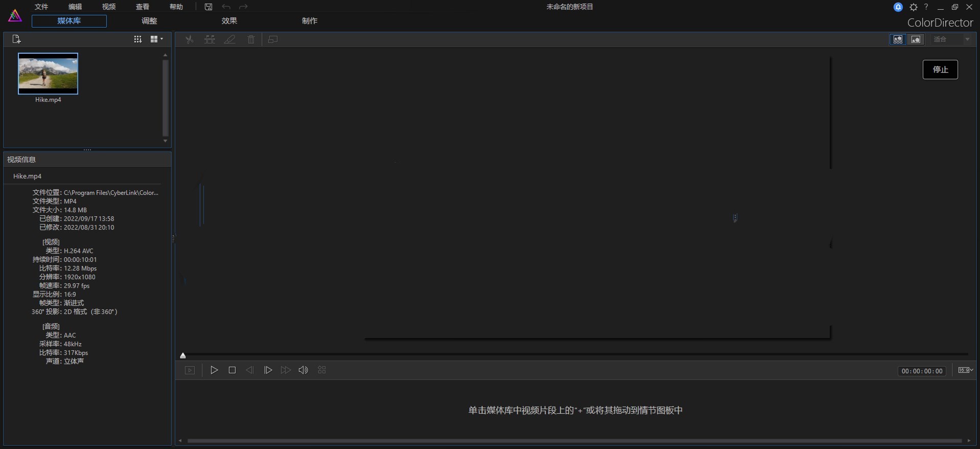Click the 00:00:00:00 timecode field

(x=922, y=371)
